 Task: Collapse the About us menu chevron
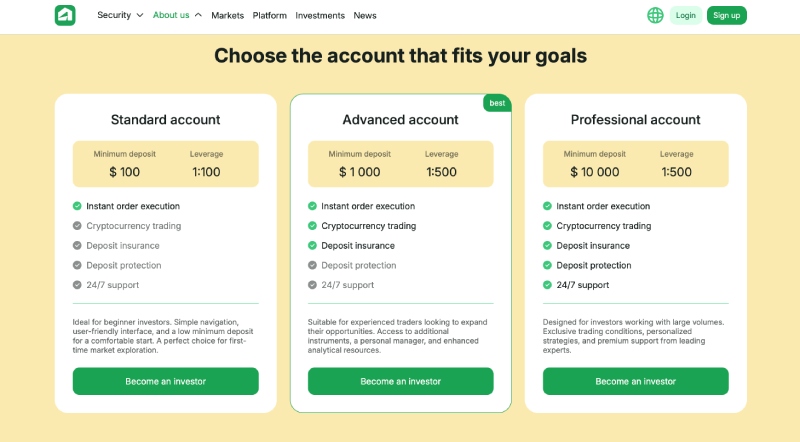click(198, 15)
